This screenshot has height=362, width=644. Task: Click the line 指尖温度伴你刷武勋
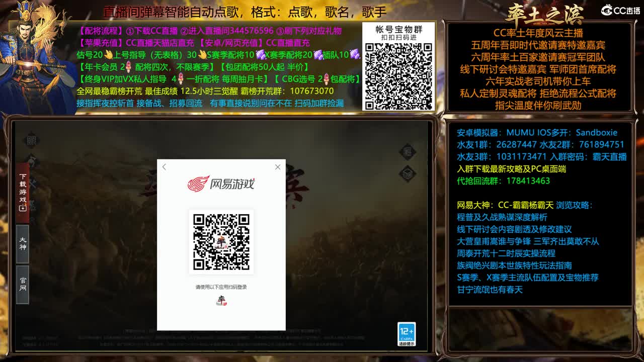[538, 106]
